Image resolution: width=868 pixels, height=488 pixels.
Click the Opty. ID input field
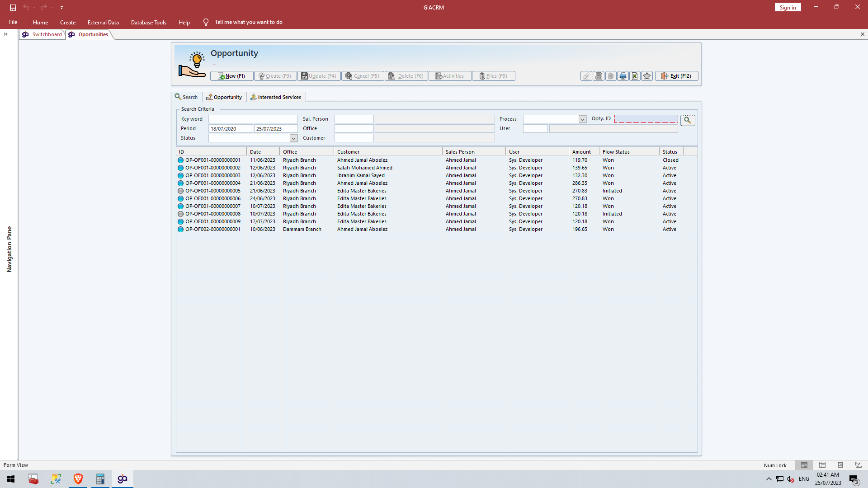click(x=646, y=119)
